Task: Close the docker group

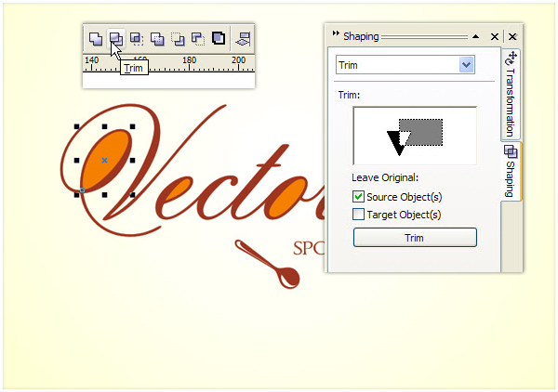Action: 512,36
